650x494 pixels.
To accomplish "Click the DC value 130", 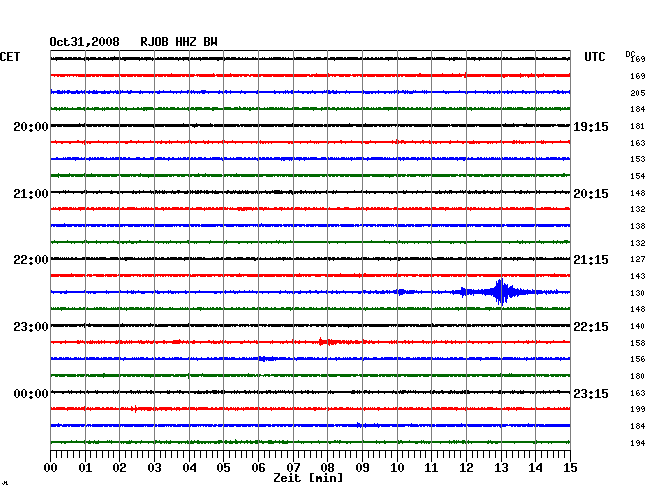I will [x=638, y=293].
